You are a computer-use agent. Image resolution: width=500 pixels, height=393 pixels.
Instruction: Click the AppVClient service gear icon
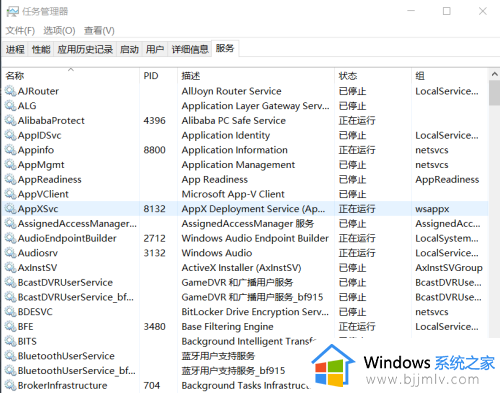pos(10,194)
